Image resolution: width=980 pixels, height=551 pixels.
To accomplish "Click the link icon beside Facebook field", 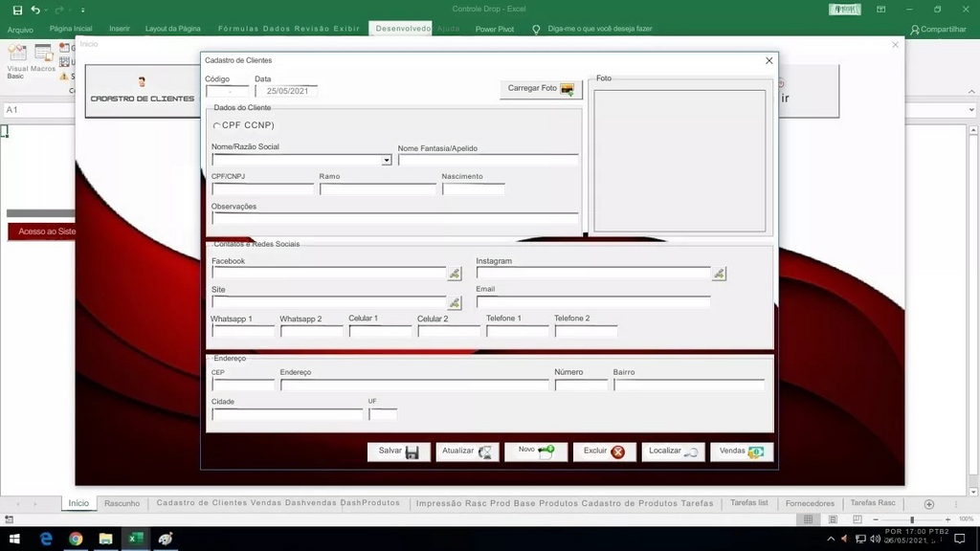I will click(x=455, y=274).
